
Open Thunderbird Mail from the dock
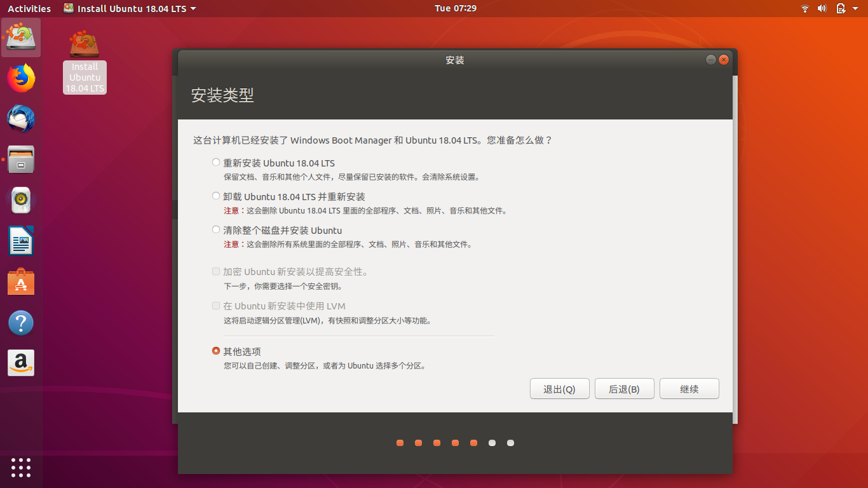(21, 119)
